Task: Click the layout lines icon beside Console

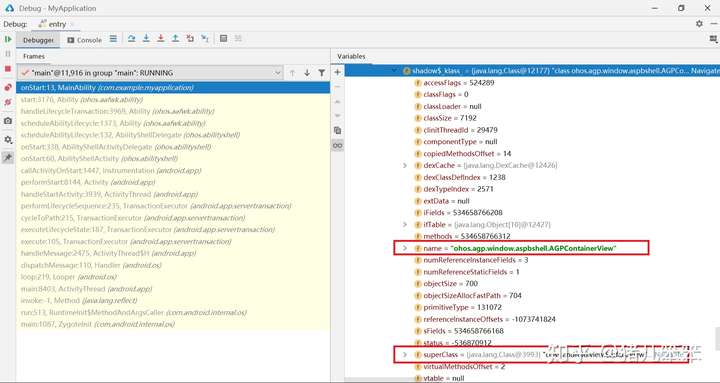Action: [113, 39]
